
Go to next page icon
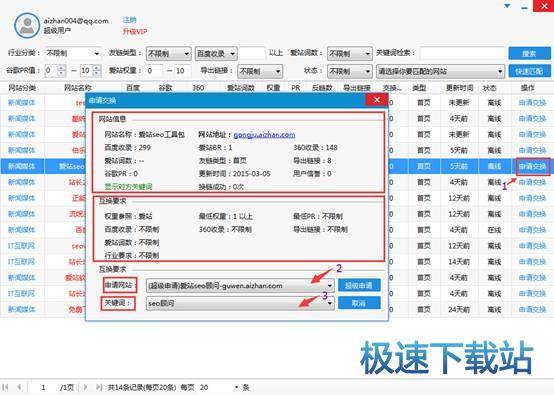click(x=85, y=387)
